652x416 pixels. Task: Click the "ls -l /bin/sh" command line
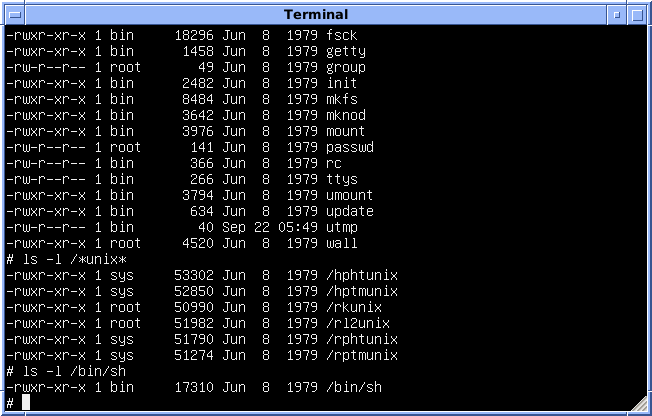click(x=70, y=371)
